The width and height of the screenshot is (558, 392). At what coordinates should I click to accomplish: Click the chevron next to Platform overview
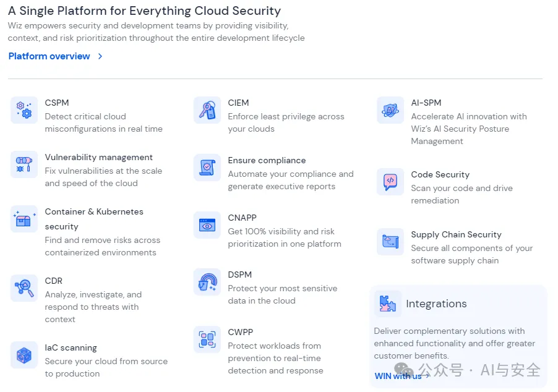pos(100,56)
